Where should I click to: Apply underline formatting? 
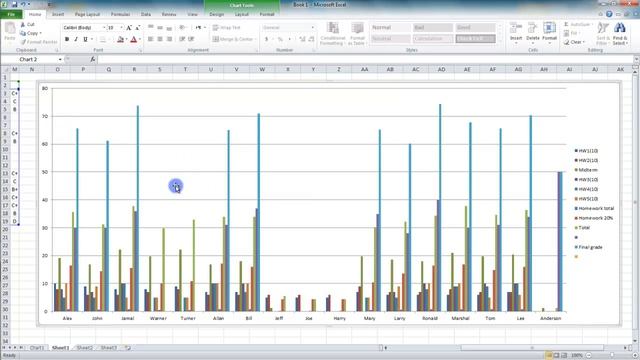coord(85,39)
